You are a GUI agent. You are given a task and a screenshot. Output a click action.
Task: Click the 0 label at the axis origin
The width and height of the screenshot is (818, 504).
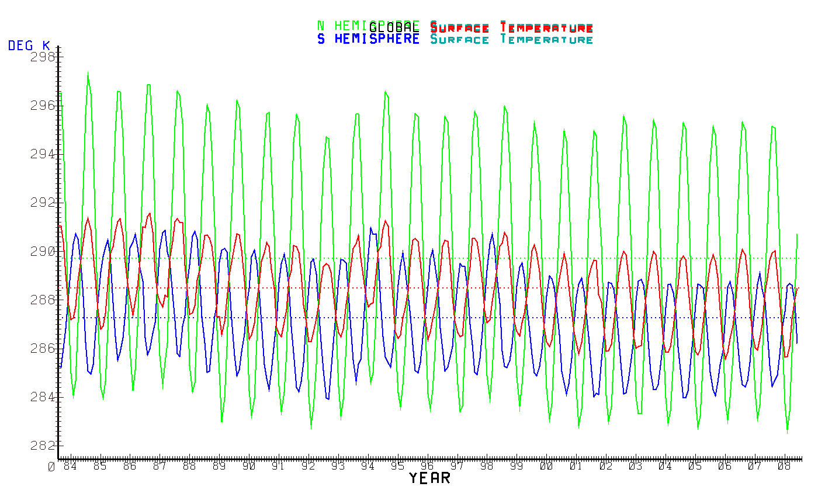51,467
